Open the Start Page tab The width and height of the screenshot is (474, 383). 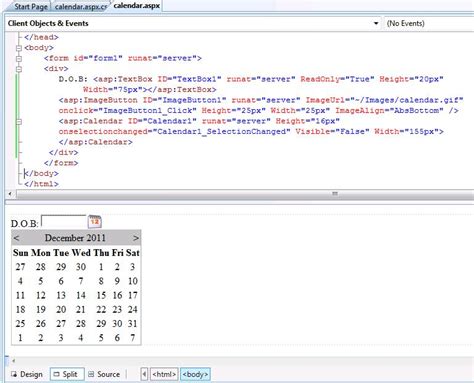(x=31, y=6)
